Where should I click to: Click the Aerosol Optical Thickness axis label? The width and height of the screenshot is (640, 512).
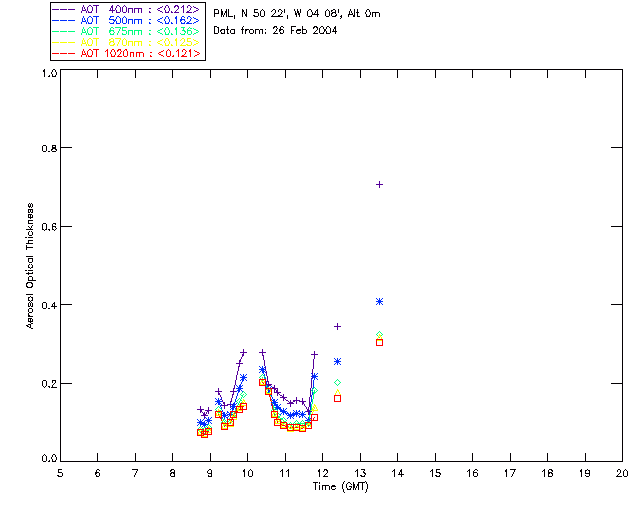click(x=29, y=266)
